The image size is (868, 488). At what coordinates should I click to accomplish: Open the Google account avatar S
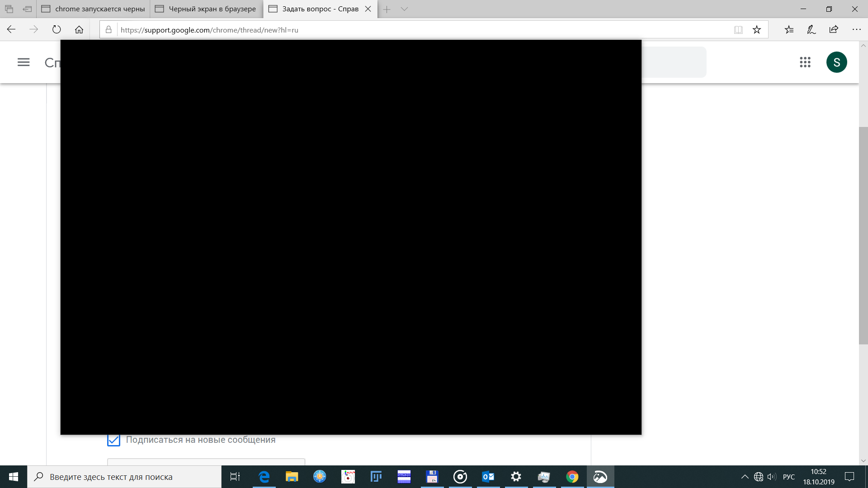tap(837, 62)
